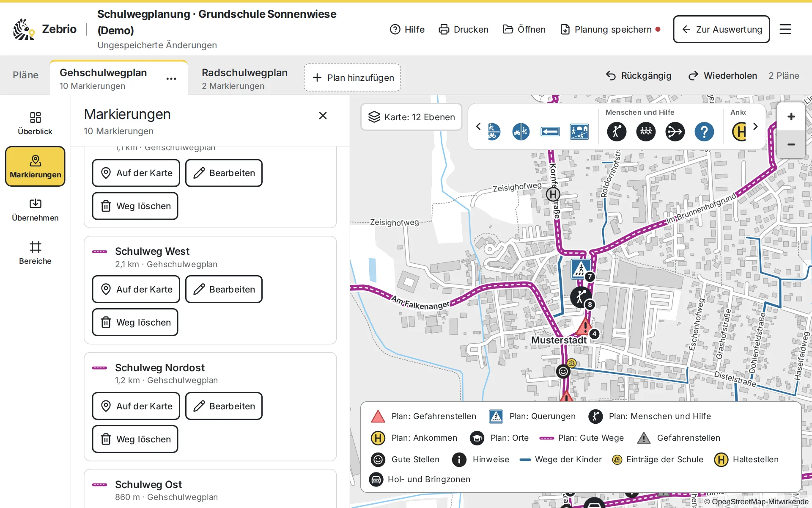Click the H bus stop marker near Zeisighofweg
This screenshot has height=508, width=812.
pyautogui.click(x=553, y=194)
